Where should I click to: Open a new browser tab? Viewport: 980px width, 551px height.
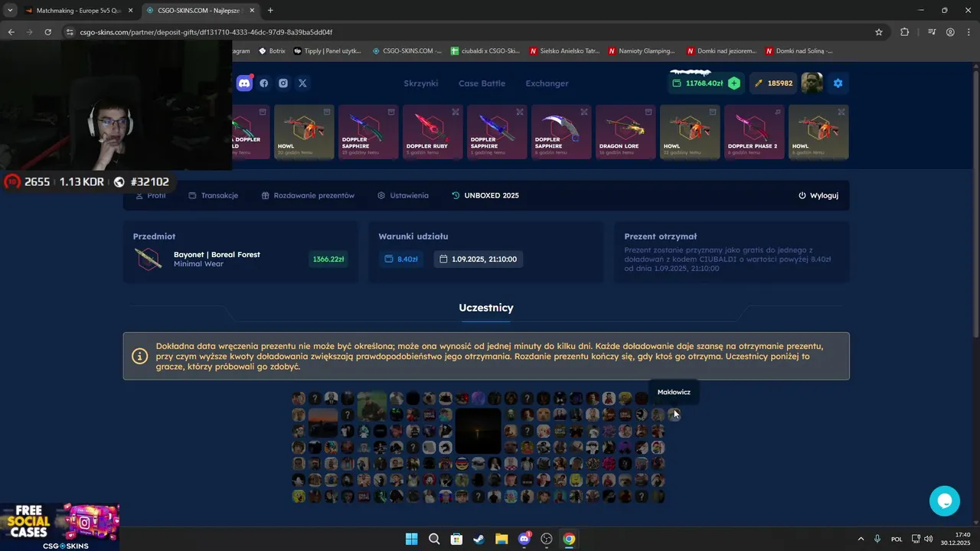pos(270,11)
